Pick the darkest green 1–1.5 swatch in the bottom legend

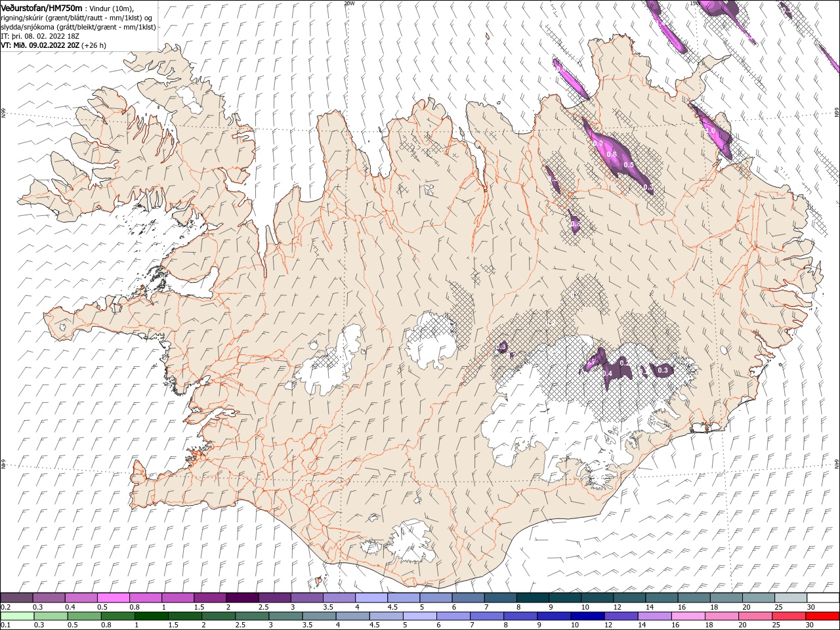[151, 616]
